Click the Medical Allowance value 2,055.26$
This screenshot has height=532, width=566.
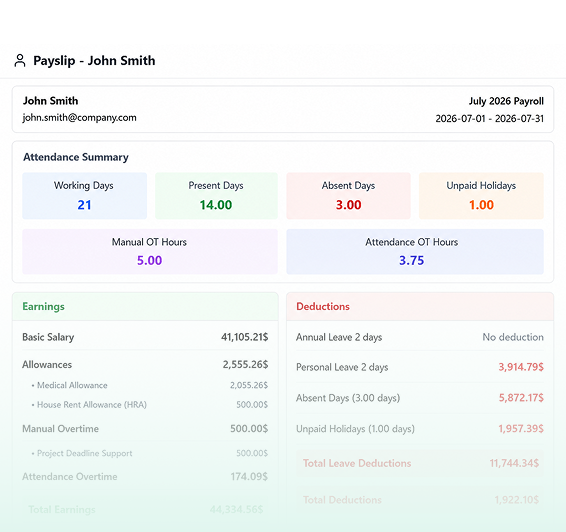tap(249, 385)
